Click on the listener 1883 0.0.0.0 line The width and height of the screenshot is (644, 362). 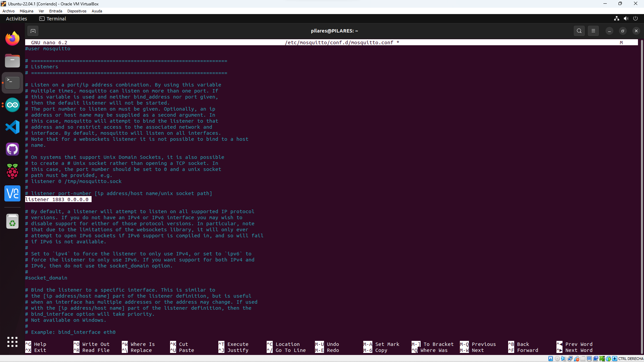(57, 199)
